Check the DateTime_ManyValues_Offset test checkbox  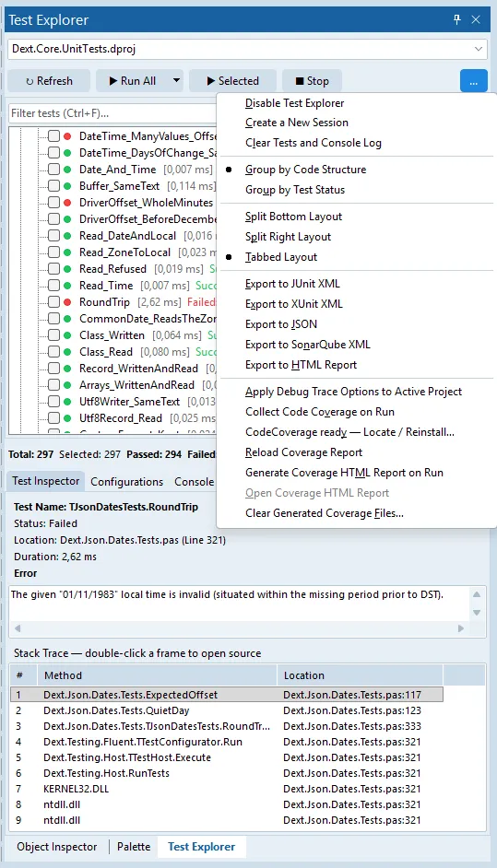click(x=53, y=136)
